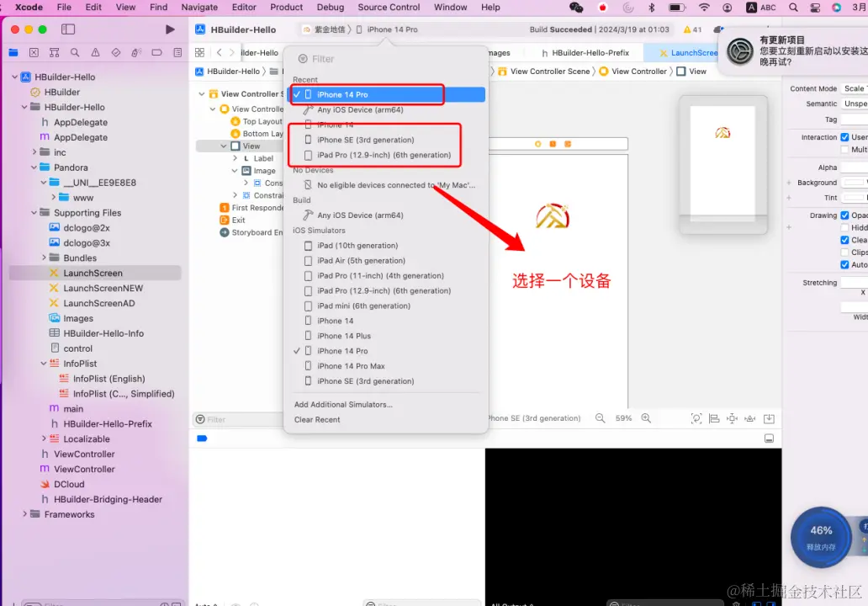Viewport: 868px width, 606px height.
Task: Open the Test navigator diamond icon
Action: (116, 53)
